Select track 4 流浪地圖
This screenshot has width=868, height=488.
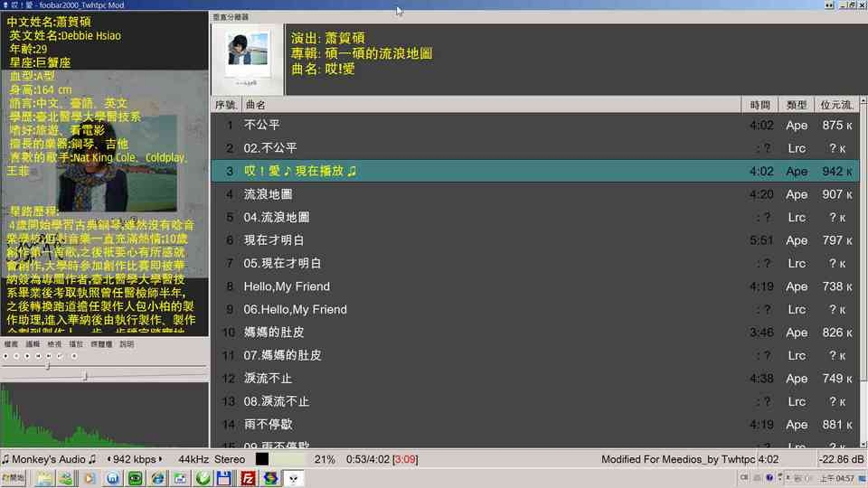coord(534,194)
